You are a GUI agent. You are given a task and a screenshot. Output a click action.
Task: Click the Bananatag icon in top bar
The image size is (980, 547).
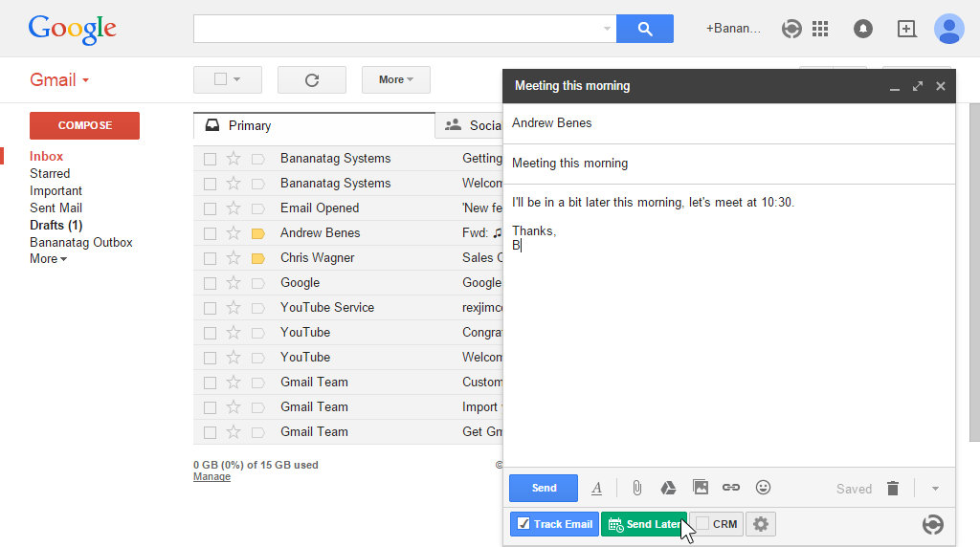click(791, 29)
